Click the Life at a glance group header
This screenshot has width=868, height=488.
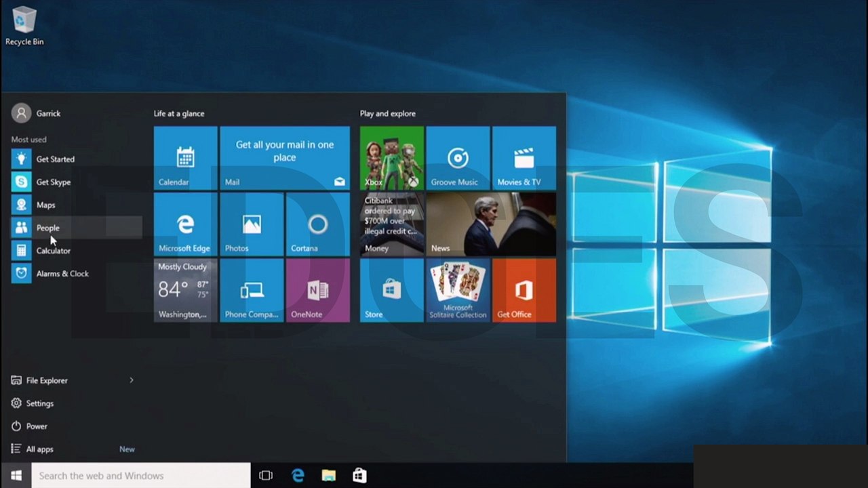click(179, 114)
